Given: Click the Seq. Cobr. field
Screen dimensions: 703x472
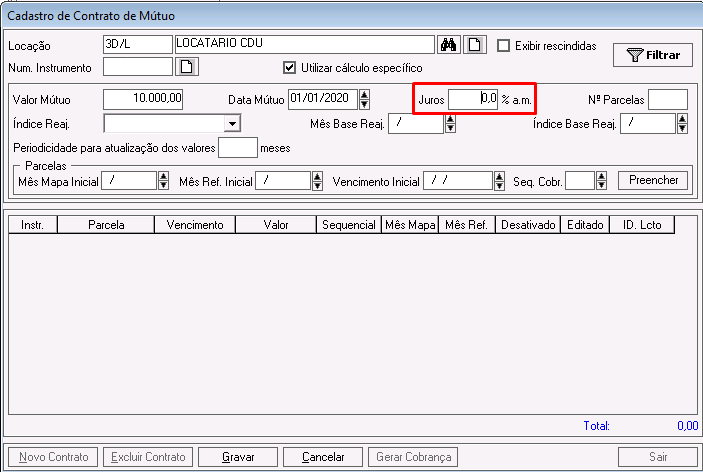Looking at the screenshot, I should (x=580, y=181).
